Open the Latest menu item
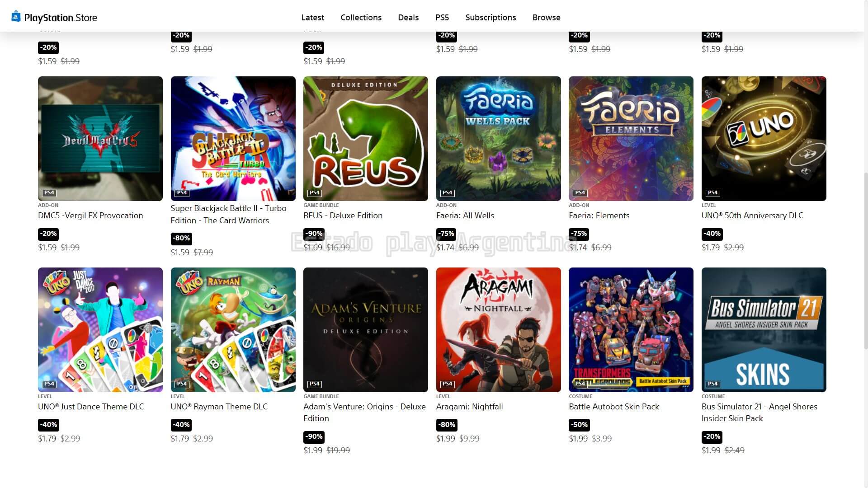 click(x=312, y=17)
